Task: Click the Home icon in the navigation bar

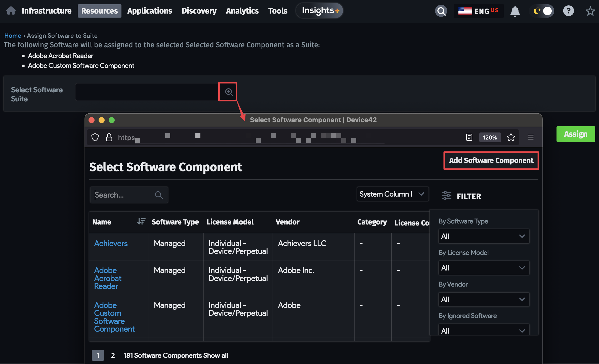Action: pos(11,11)
